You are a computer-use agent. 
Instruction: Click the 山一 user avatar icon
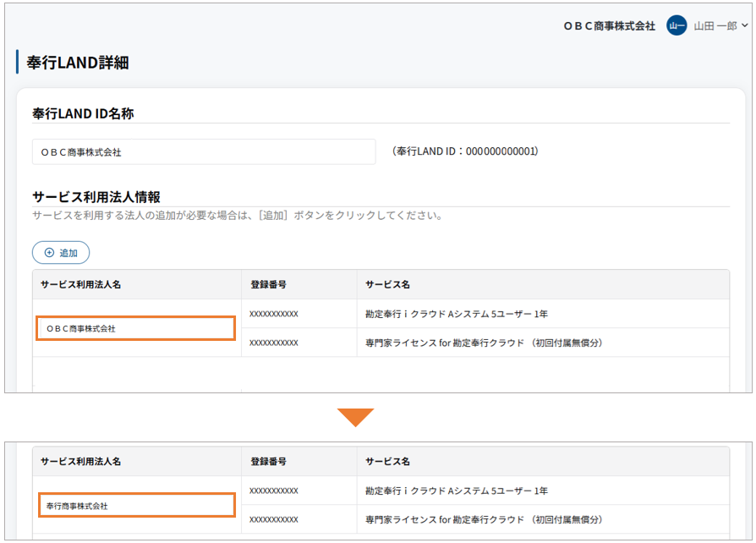point(677,25)
